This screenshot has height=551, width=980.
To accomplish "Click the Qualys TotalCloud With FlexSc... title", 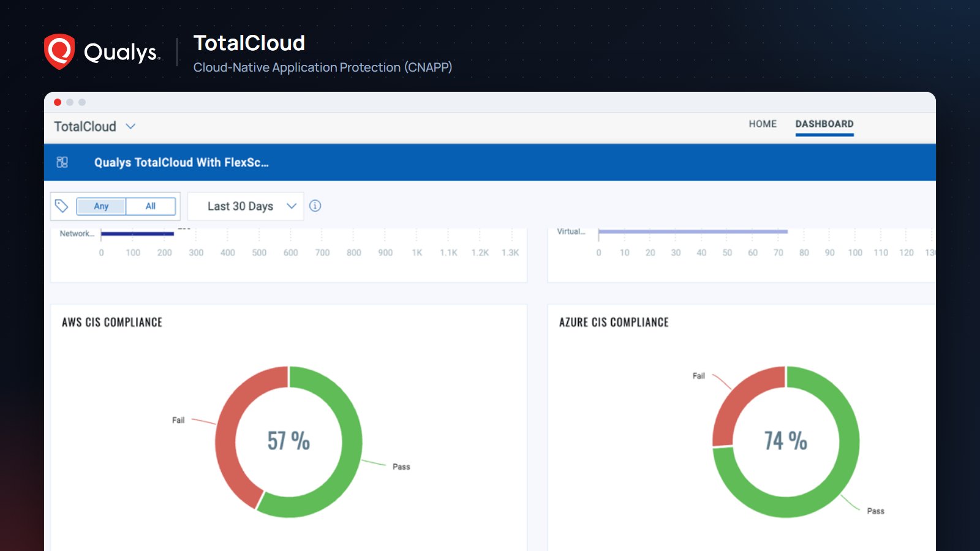I will 181,162.
